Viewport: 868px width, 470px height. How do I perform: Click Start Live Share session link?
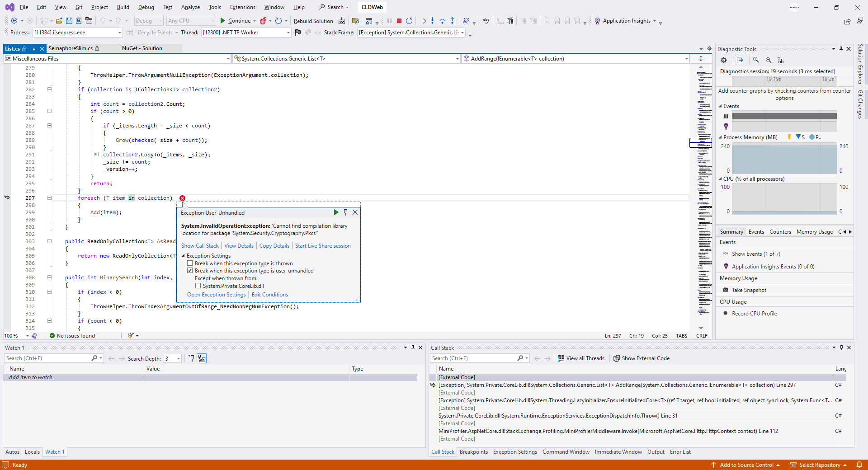[323, 246]
